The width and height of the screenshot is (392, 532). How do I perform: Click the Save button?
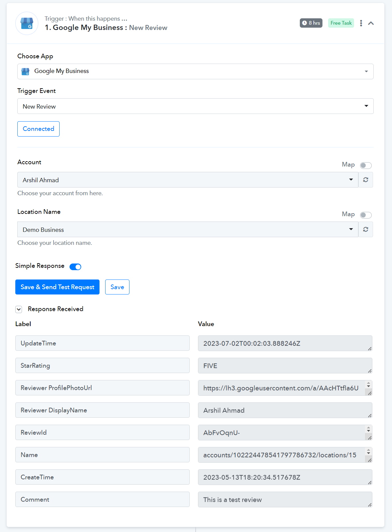(117, 287)
